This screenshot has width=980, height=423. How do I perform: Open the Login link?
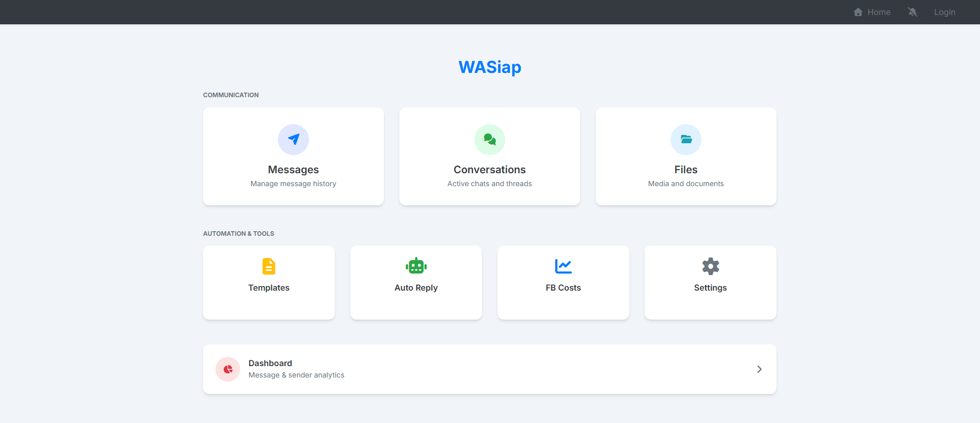click(x=944, y=12)
